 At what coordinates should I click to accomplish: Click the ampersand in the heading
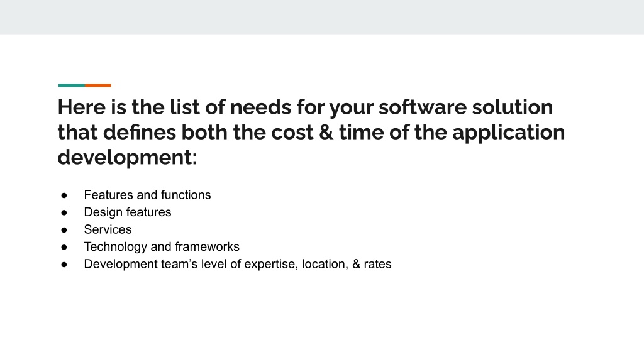tap(326, 133)
